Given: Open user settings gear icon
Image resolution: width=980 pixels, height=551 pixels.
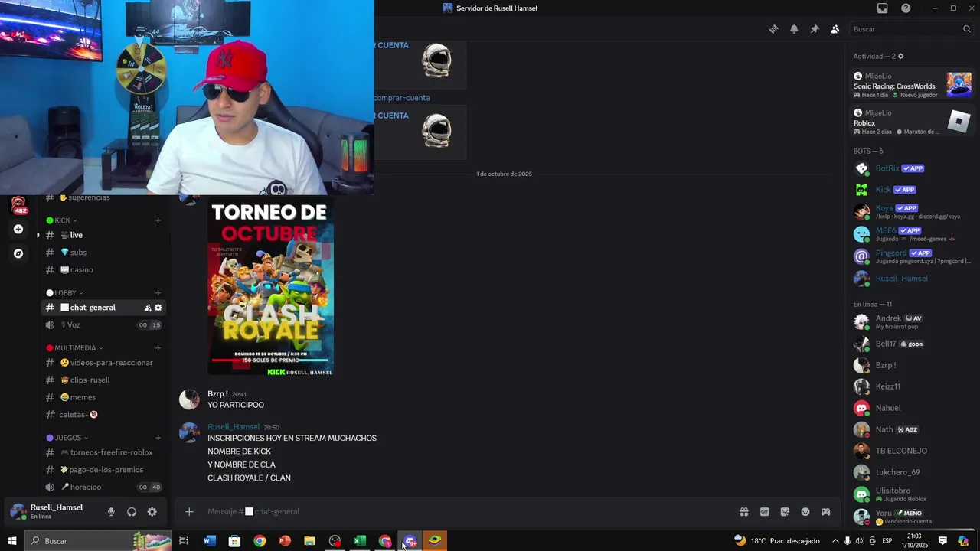Looking at the screenshot, I should point(152,512).
